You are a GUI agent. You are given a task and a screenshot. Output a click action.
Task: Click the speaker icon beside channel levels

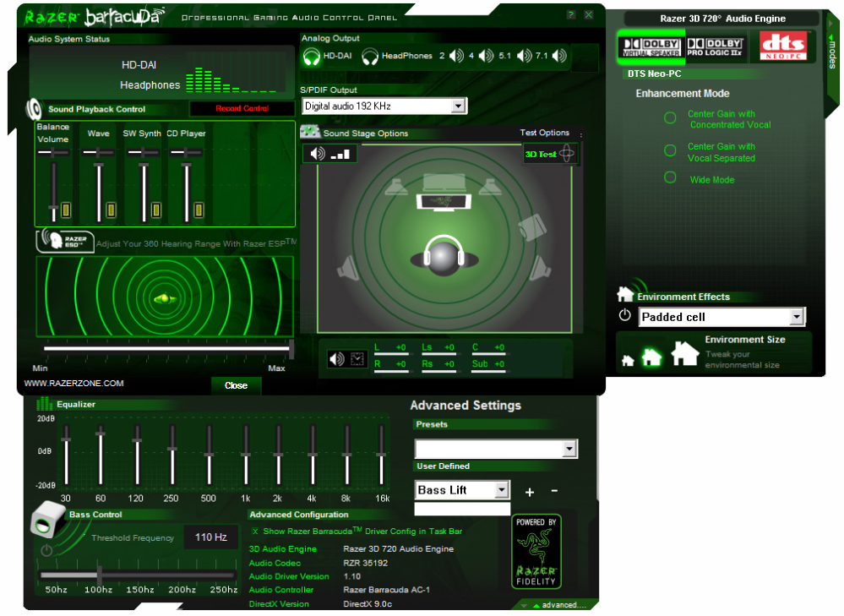coord(337,359)
